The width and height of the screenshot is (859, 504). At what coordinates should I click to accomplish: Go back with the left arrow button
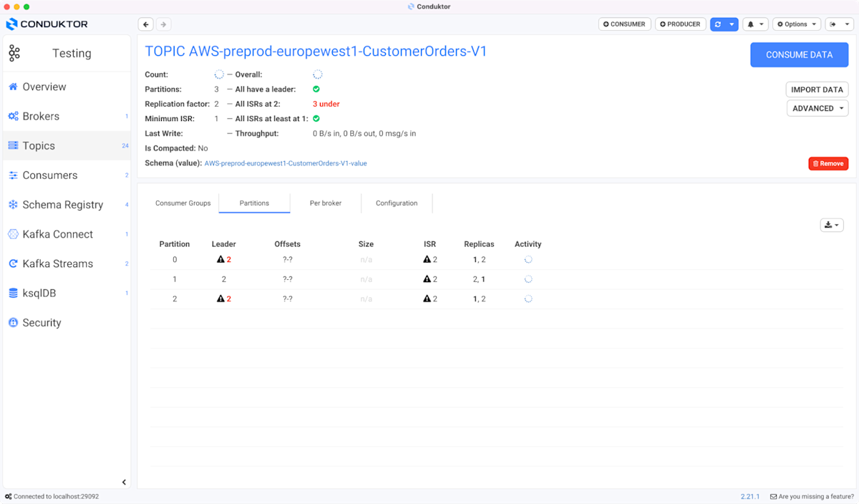pos(146,24)
